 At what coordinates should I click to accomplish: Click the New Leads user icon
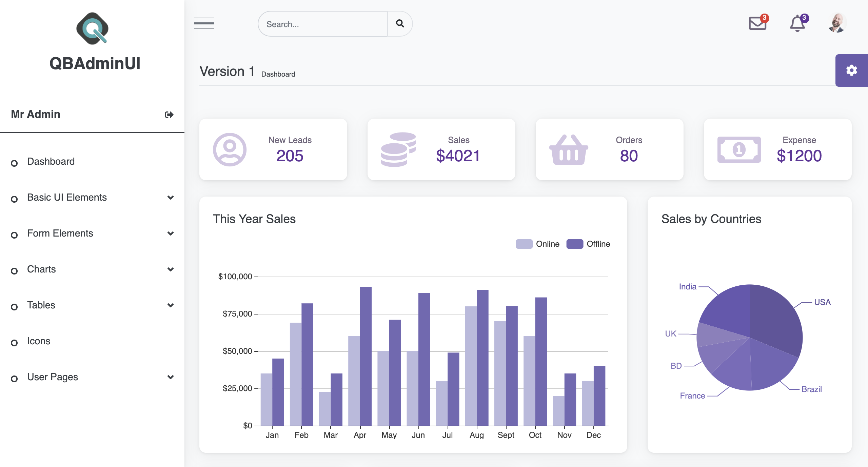230,149
